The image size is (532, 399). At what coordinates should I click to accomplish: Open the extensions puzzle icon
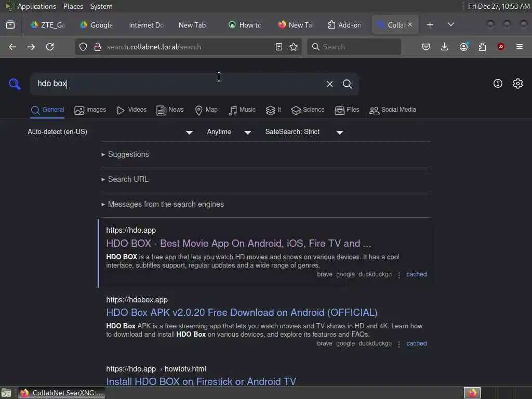[482, 47]
